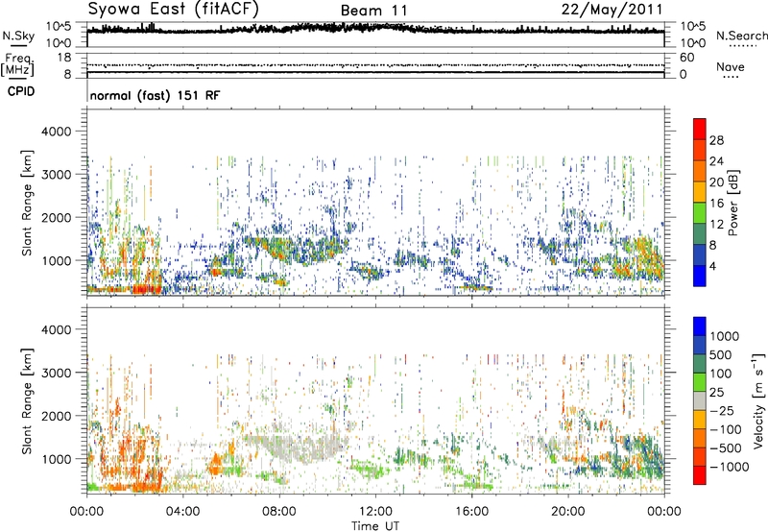This screenshot has height=532, width=768.
Task: Click the gray band of the Velocity colorbar
Action: [x=700, y=400]
